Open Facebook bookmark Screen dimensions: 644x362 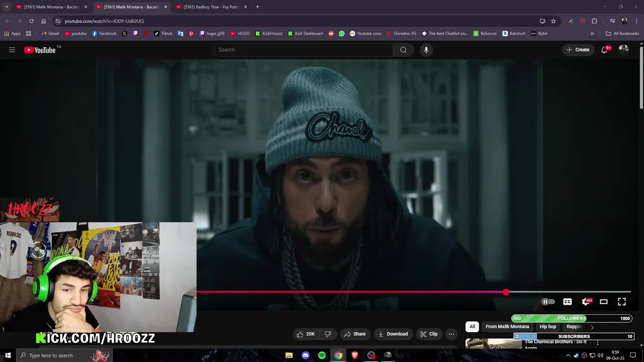point(104,34)
